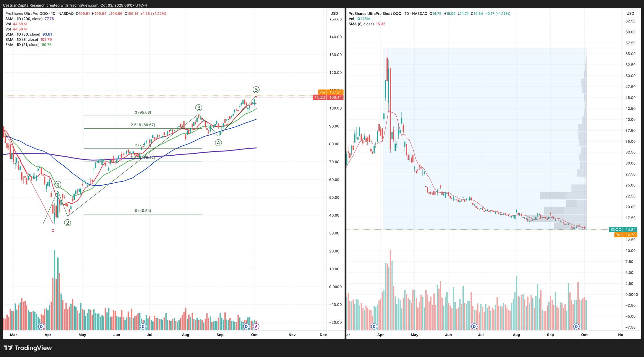
Task: Click SQQQ dividend marker near October
Action: [x=576, y=326]
